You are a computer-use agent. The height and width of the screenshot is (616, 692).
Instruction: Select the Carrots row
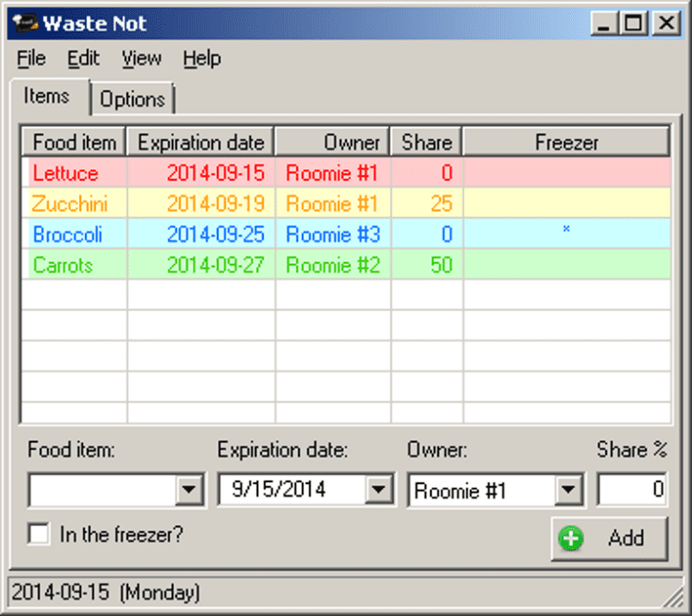tap(346, 265)
